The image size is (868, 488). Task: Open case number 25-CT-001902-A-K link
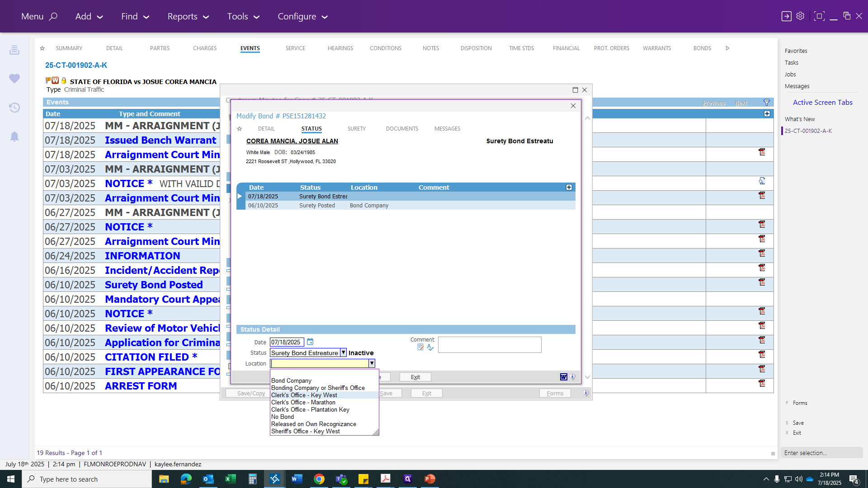coord(76,65)
